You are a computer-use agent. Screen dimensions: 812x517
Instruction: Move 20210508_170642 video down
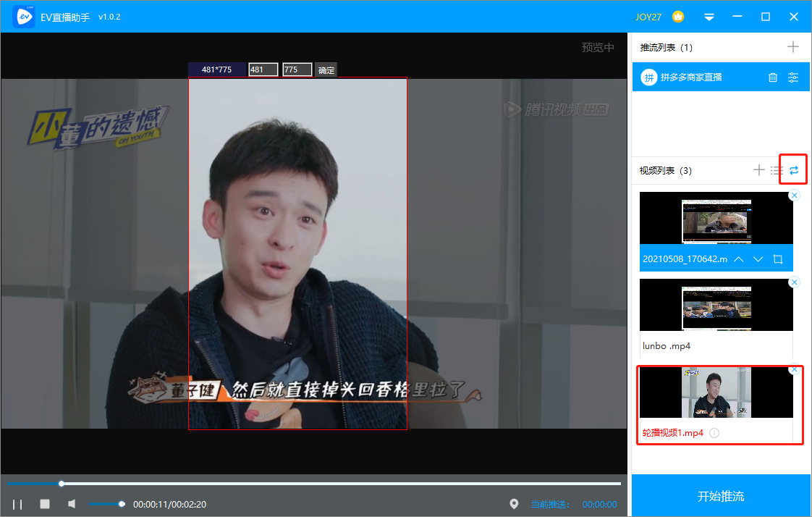point(758,259)
